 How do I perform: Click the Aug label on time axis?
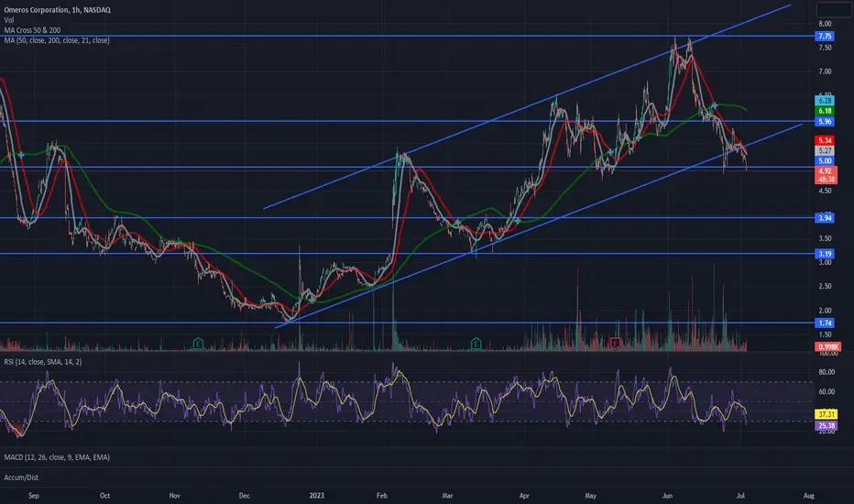tap(809, 496)
